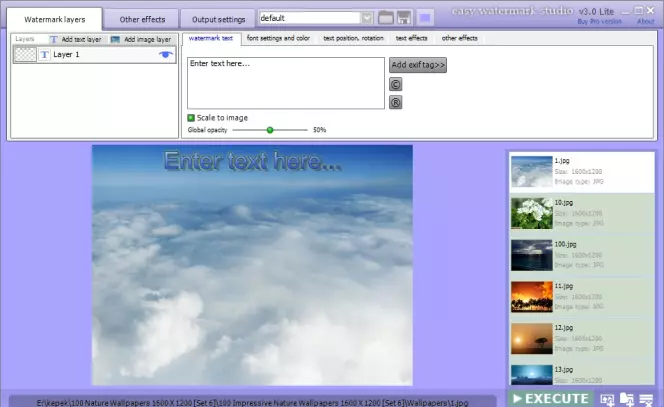Select the 13.jpg blue sky thumbnail
664x407 pixels.
point(531,375)
